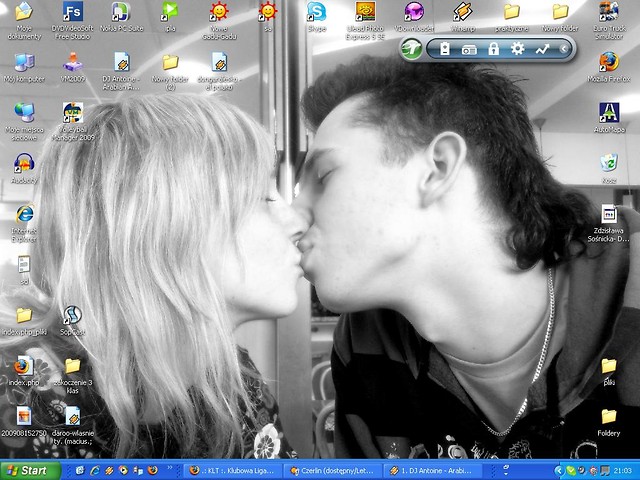Open the Foldery folder
640x480 pixels.
click(609, 421)
